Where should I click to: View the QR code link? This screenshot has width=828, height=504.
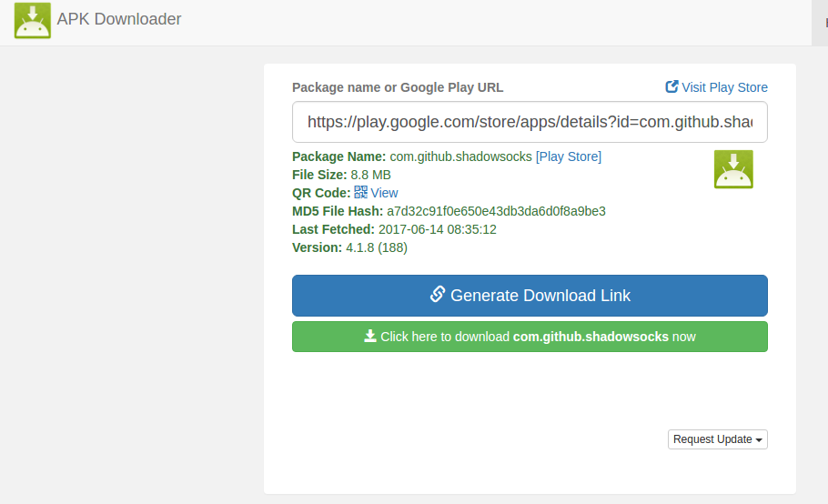click(x=384, y=193)
